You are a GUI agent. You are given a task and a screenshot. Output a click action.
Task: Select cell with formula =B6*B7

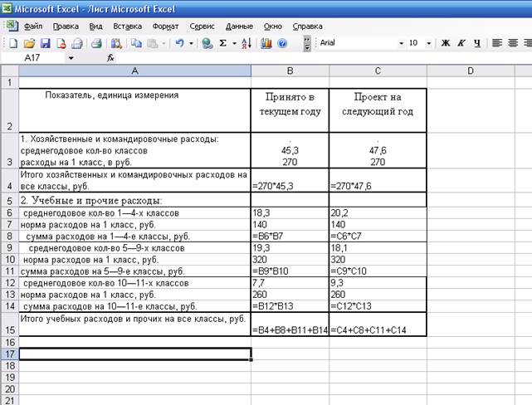(290, 236)
